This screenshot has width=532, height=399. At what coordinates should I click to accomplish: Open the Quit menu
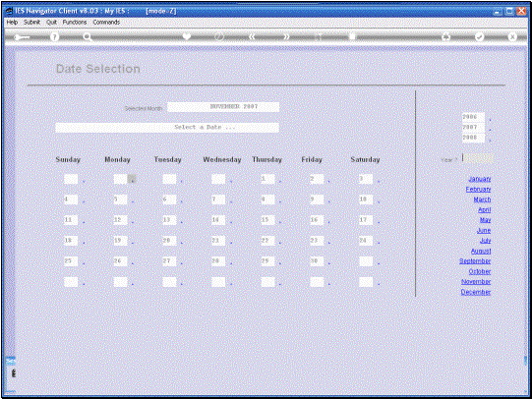coord(51,22)
